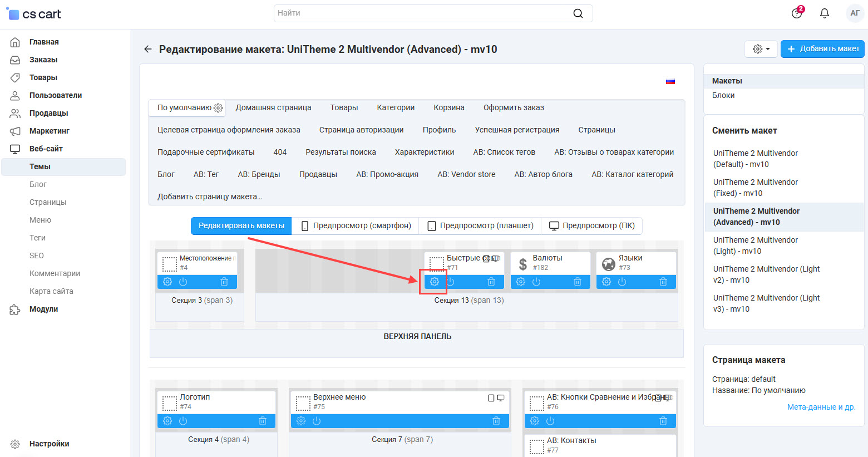Expand the Маркетинг sidebar section

(x=50, y=131)
